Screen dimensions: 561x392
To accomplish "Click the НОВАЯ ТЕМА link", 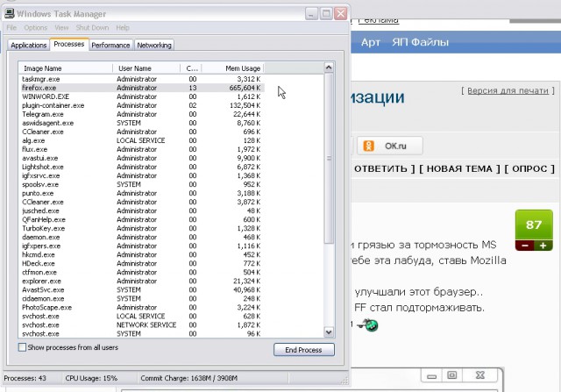I will pyautogui.click(x=459, y=168).
